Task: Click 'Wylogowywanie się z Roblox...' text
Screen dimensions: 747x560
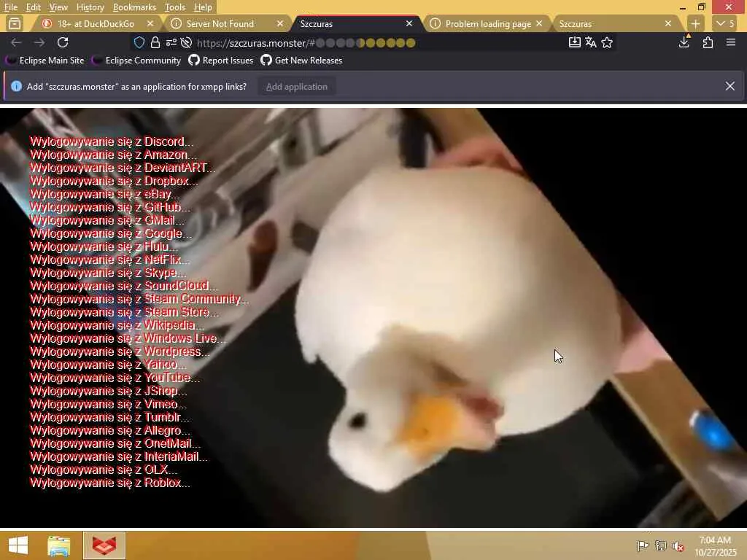Action: [110, 483]
